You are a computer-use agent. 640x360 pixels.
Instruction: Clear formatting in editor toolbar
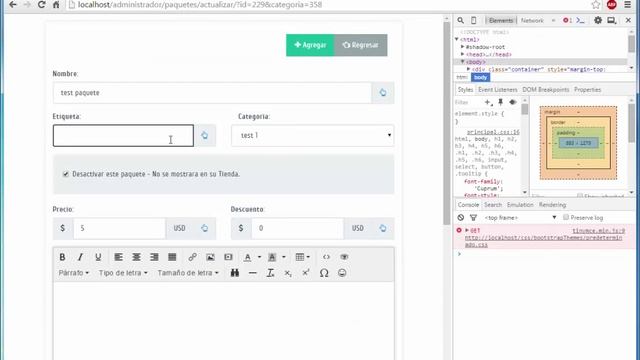click(270, 273)
